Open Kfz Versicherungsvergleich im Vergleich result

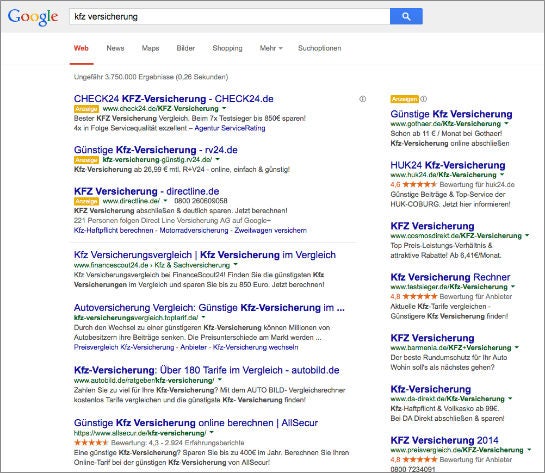(x=205, y=255)
